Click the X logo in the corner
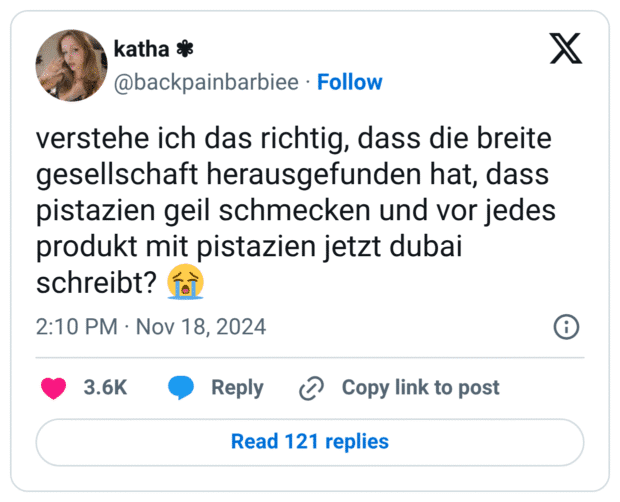Image resolution: width=620 pixels, height=502 pixels. [x=566, y=49]
